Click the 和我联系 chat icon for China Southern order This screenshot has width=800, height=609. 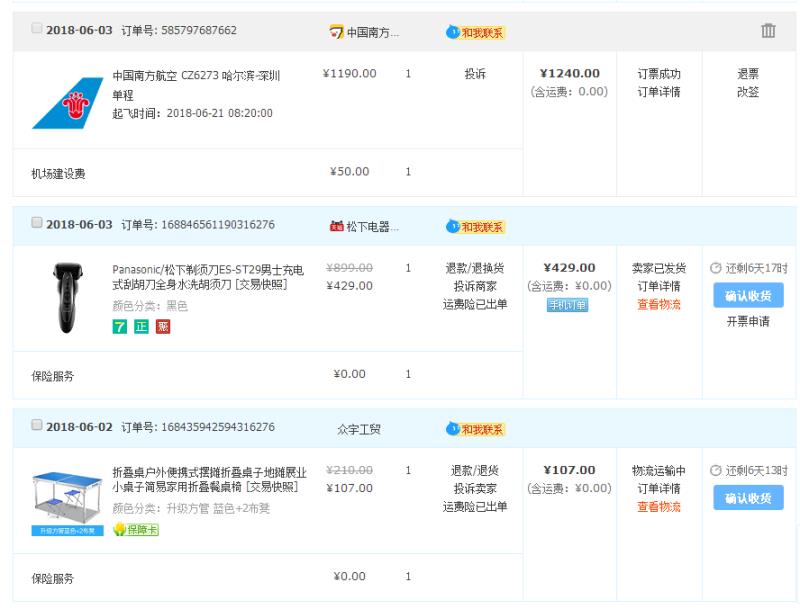pos(476,33)
